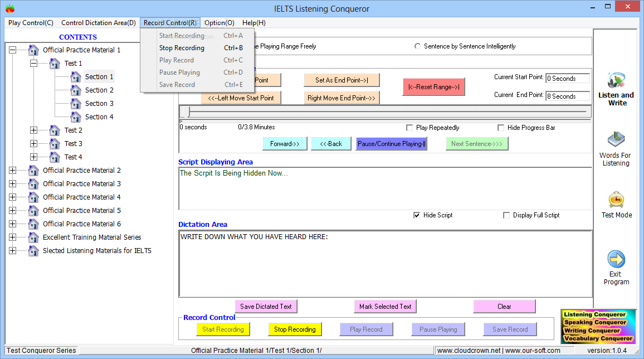Enable the Play Repeatedly checkbox
Image resolution: width=644 pixels, height=359 pixels.
pyautogui.click(x=409, y=128)
